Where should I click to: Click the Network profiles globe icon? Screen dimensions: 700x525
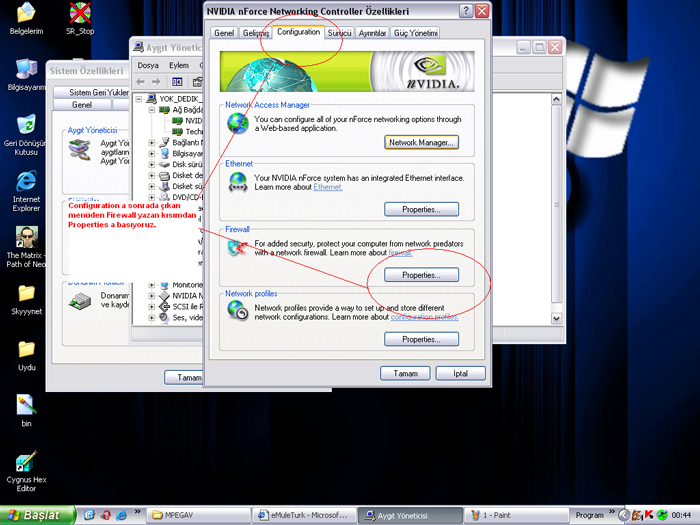[x=238, y=310]
